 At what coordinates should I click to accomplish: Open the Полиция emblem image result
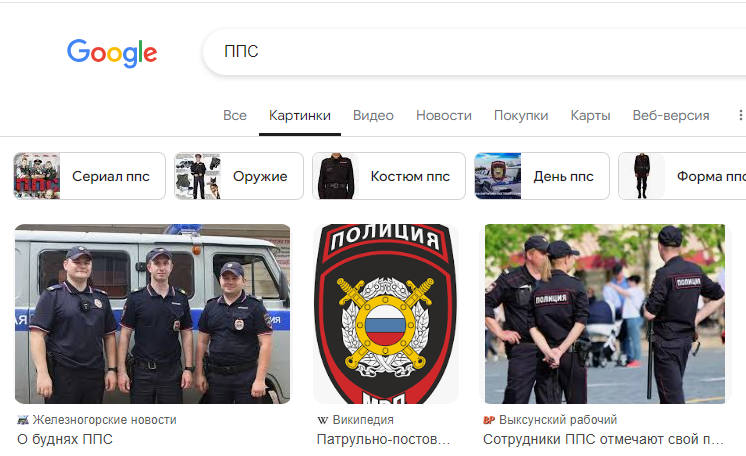pyautogui.click(x=386, y=314)
